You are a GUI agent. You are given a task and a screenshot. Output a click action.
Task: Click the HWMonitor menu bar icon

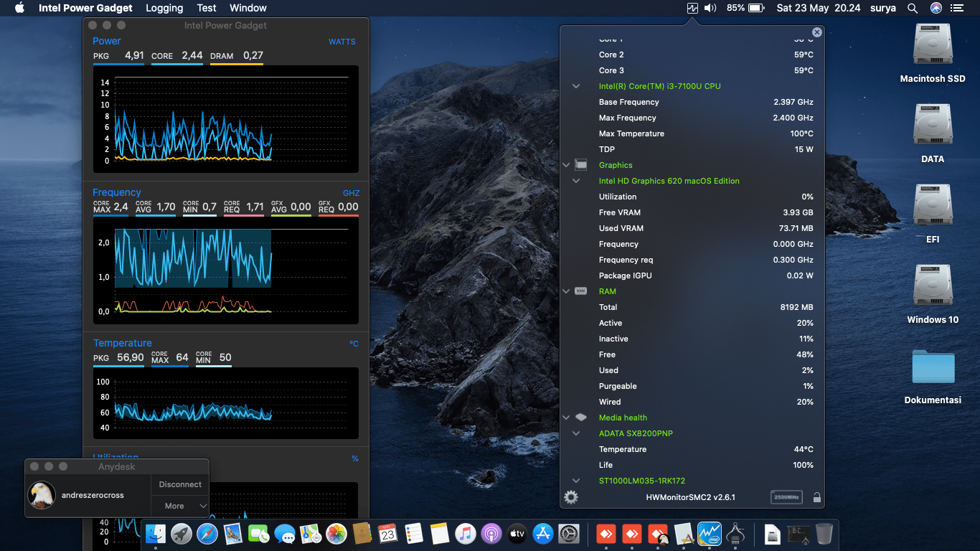click(692, 9)
